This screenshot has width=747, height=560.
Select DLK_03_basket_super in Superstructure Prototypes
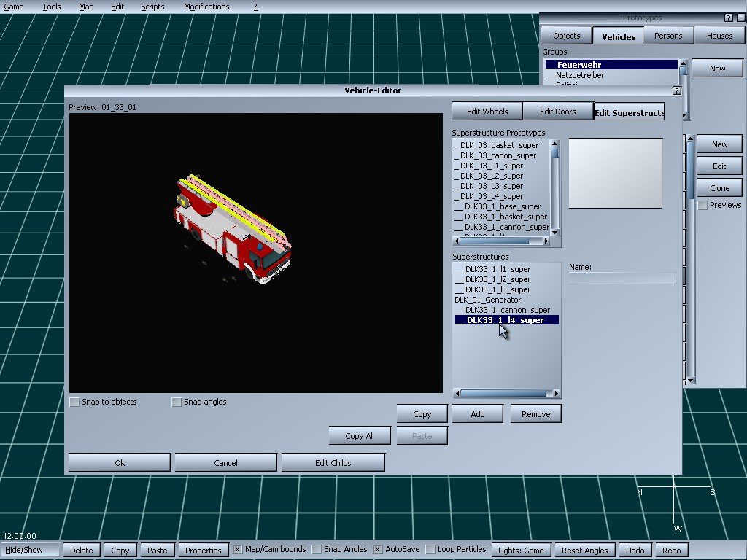pos(499,145)
